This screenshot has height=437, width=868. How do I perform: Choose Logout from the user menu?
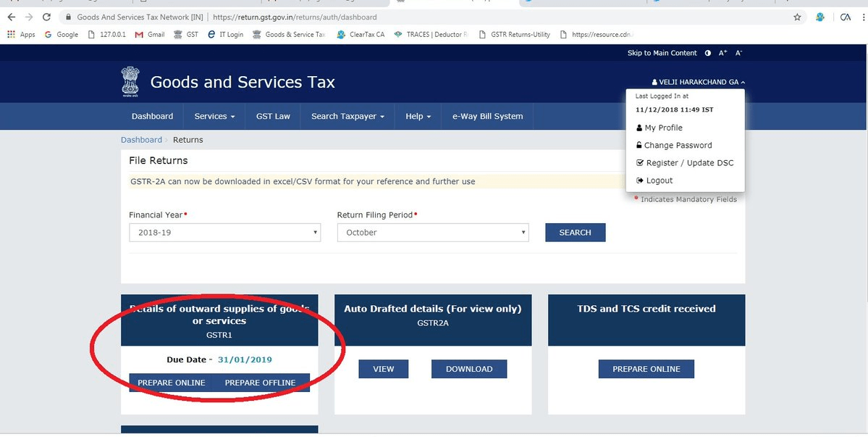pos(659,180)
